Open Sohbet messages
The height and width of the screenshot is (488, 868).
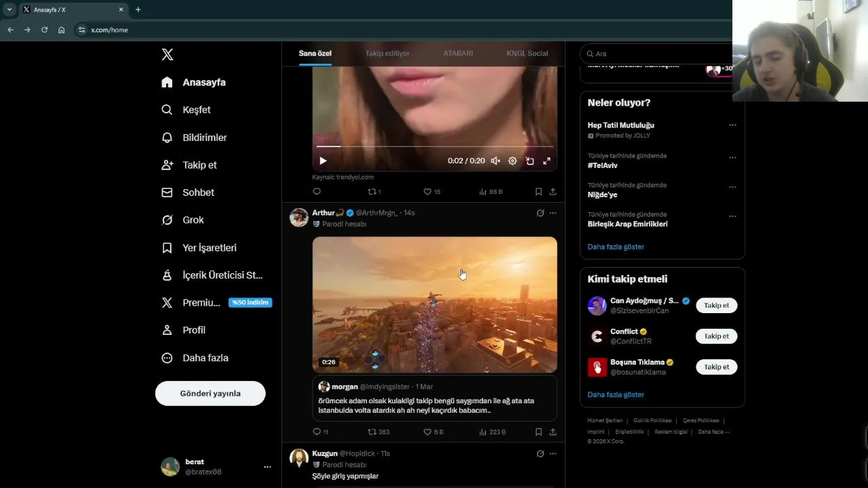pos(188,192)
